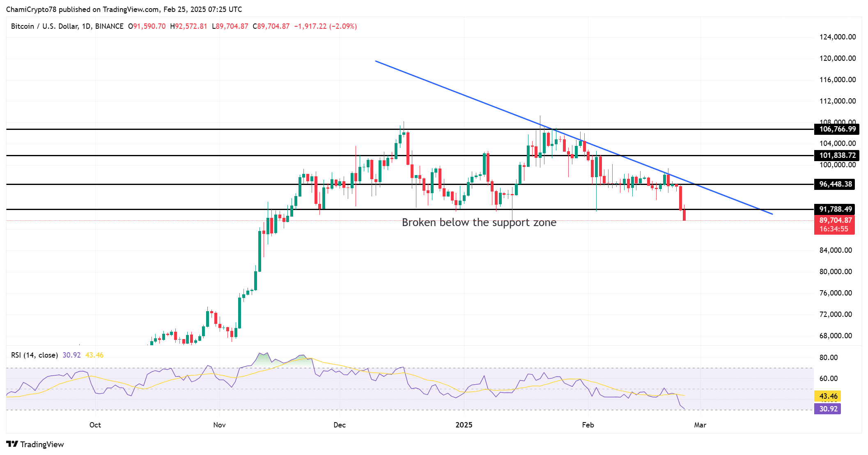Click the 112,000.00 price axis label

pyautogui.click(x=838, y=101)
